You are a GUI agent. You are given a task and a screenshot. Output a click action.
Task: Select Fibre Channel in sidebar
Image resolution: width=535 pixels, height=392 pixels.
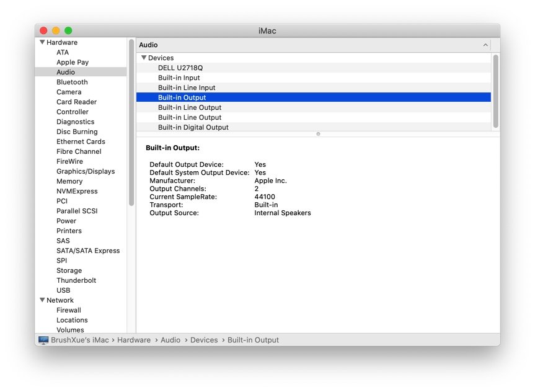click(x=79, y=151)
